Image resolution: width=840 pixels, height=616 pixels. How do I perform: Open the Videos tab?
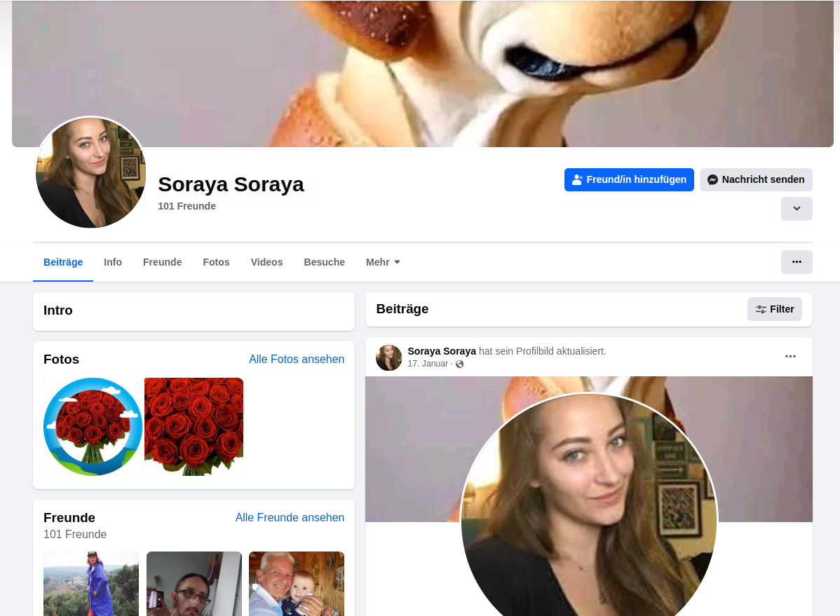266,262
